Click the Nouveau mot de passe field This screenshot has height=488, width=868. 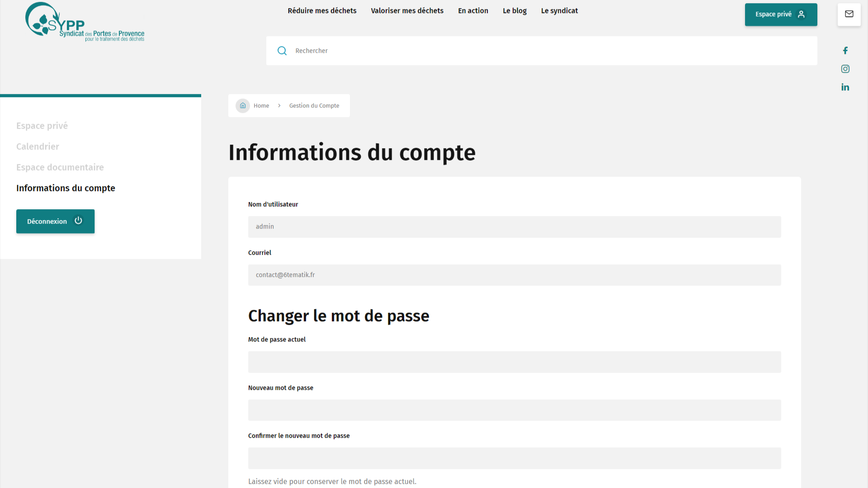[514, 410]
